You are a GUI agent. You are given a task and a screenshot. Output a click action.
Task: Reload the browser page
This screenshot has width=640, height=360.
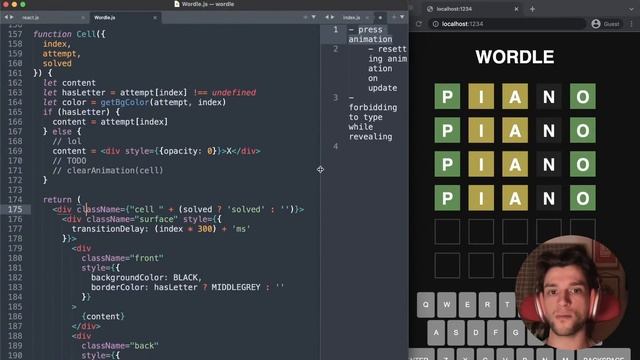click(418, 24)
